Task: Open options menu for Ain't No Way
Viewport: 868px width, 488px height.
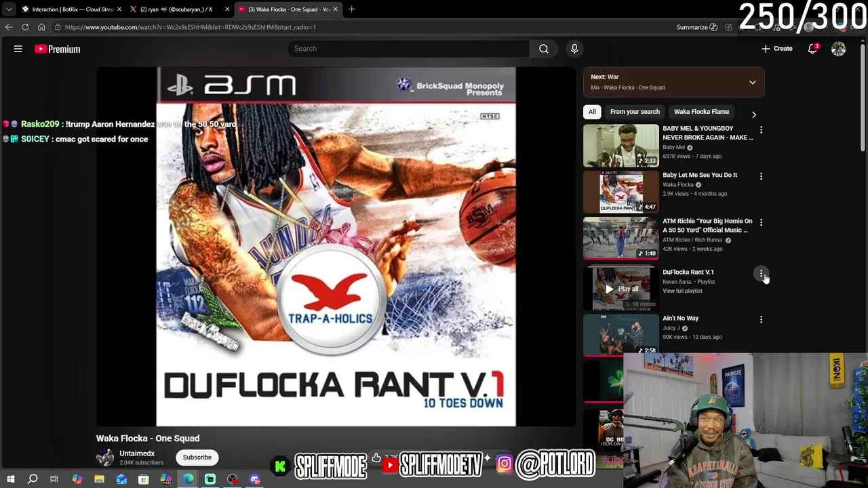Action: click(x=761, y=319)
